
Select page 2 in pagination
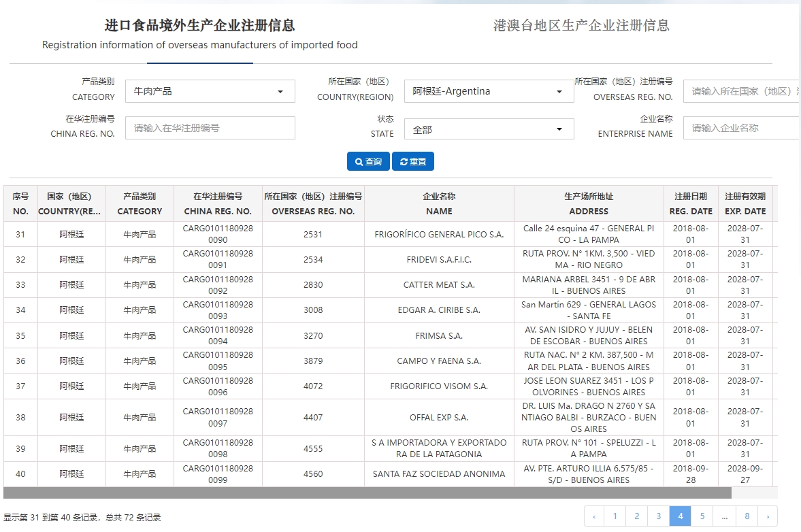coord(636,516)
